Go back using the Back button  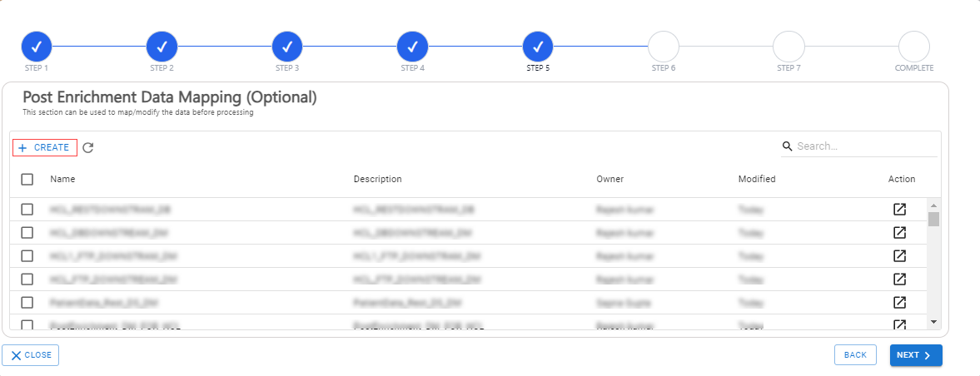point(855,354)
